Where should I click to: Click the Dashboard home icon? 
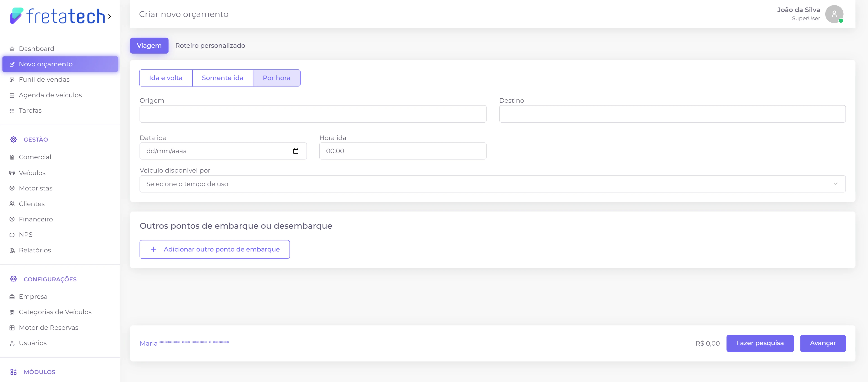12,49
